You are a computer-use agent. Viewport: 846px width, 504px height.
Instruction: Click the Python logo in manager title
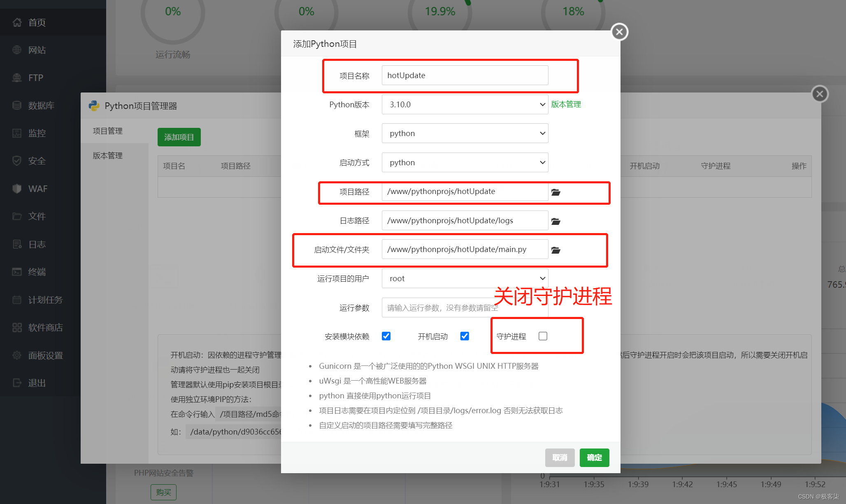click(94, 106)
